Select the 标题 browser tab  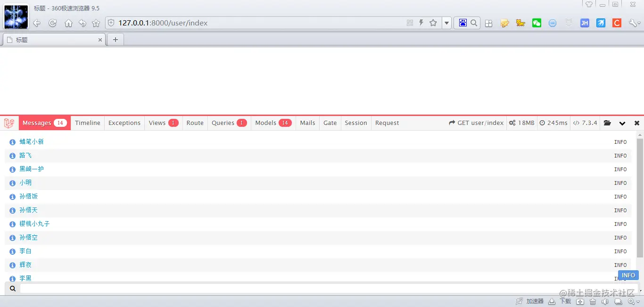54,40
